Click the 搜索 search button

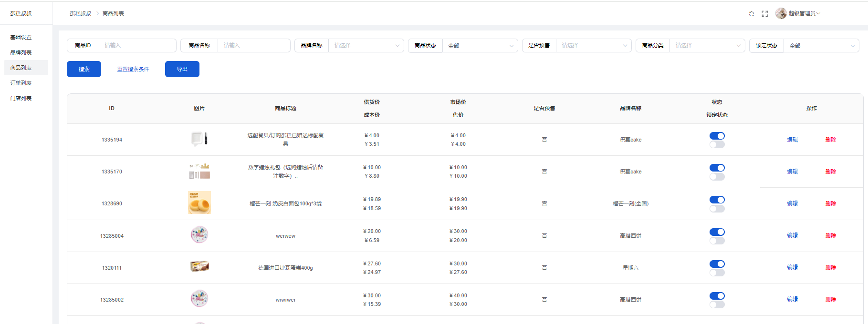click(84, 69)
